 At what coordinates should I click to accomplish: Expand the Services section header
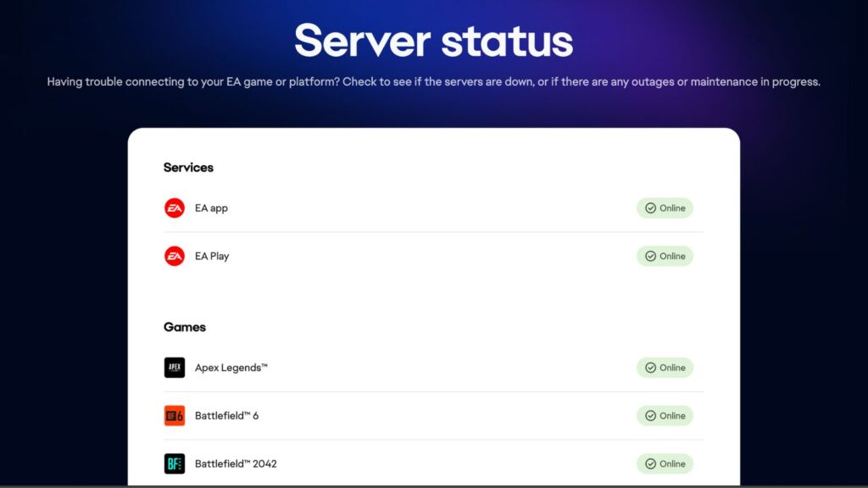point(188,167)
